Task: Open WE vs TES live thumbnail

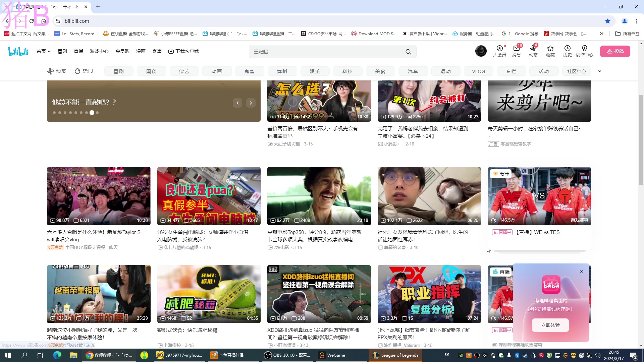Action: point(539,196)
